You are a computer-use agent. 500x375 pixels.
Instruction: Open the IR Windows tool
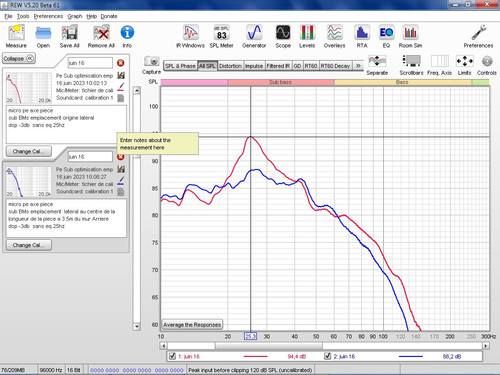pos(190,33)
